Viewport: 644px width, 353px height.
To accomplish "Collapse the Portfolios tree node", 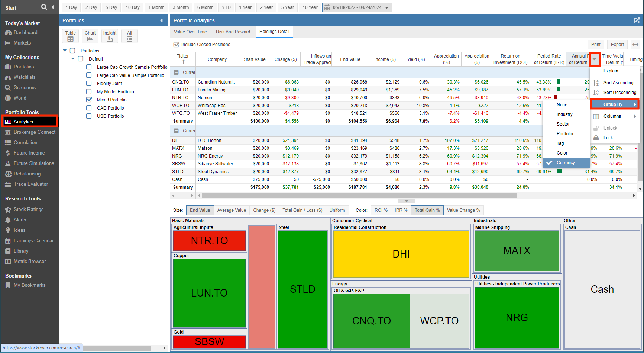I will click(65, 51).
